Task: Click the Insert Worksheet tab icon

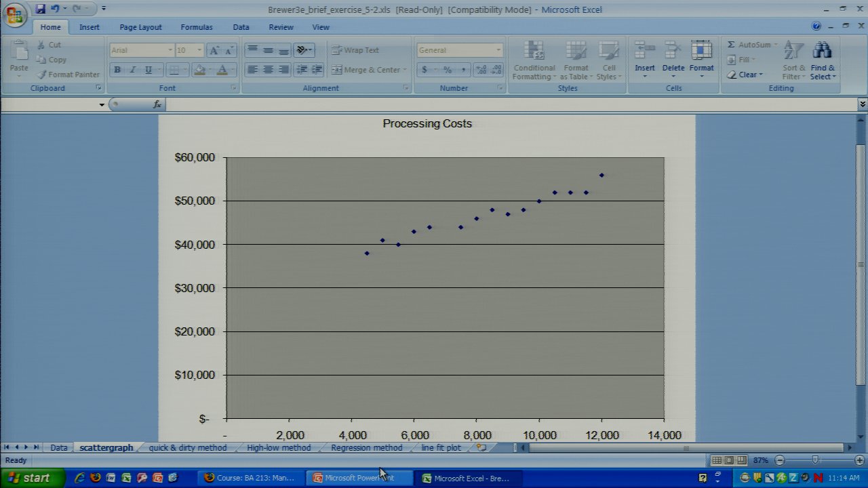Action: (x=481, y=448)
